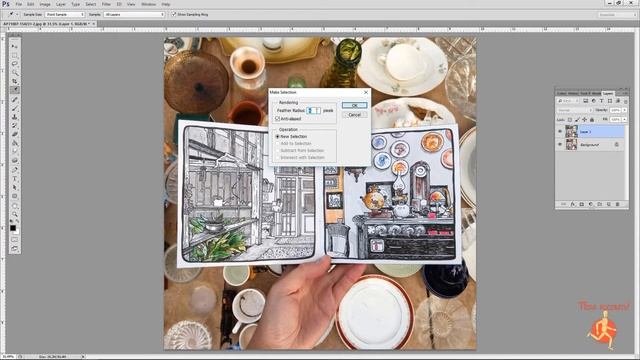Click the layer style fx icon

573,204
